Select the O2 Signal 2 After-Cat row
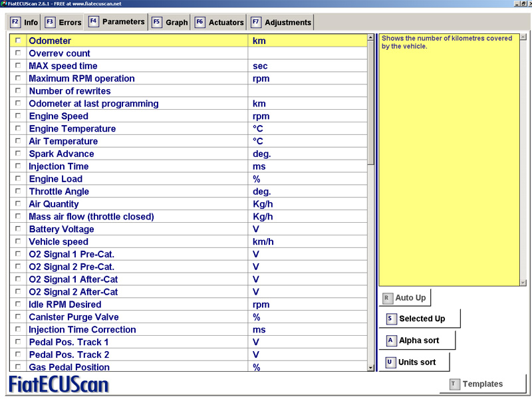This screenshot has width=532, height=399. (188, 292)
